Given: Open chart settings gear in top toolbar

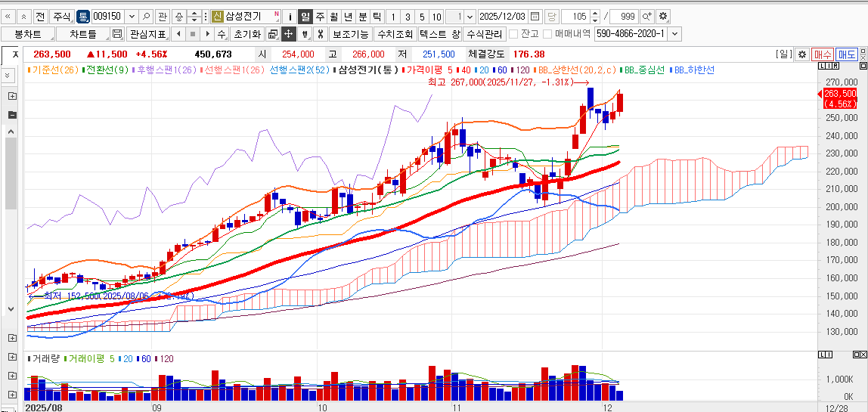Looking at the screenshot, I should point(663,16).
